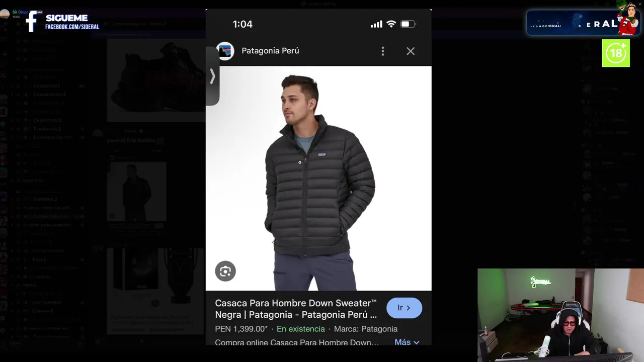The image size is (644, 362).
Task: Click the En existencia stock status
Action: 301,329
